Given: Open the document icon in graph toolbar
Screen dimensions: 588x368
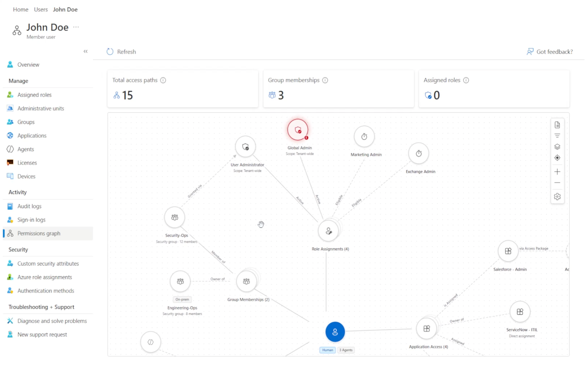Looking at the screenshot, I should tap(557, 125).
